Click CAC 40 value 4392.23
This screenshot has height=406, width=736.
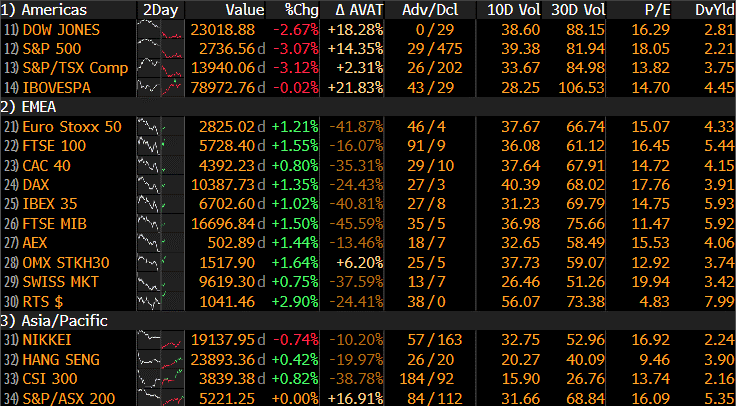pos(227,165)
